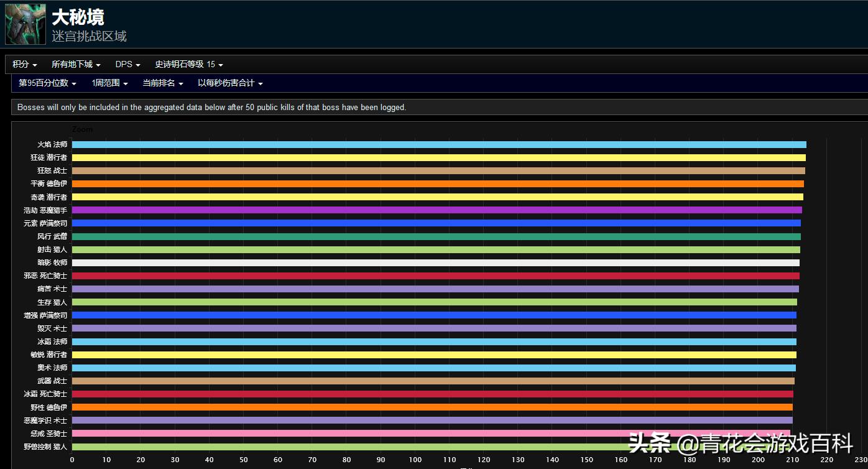This screenshot has width=868, height=469.
Task: Select the 惩戒 圣骑士 row label
Action: pos(48,434)
